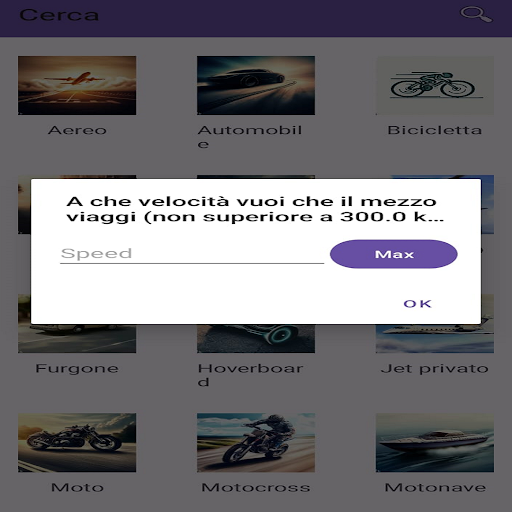Viewport: 512px width, 512px height.
Task: Pick the Hoverboard image
Action: [256, 338]
